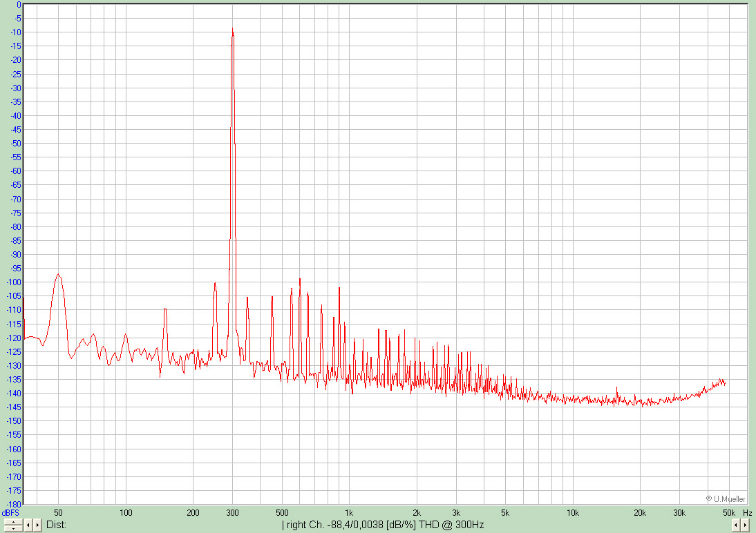Screen dimensions: 756x533
Task: Click the 100 frequency axis label
Action: tap(126, 513)
